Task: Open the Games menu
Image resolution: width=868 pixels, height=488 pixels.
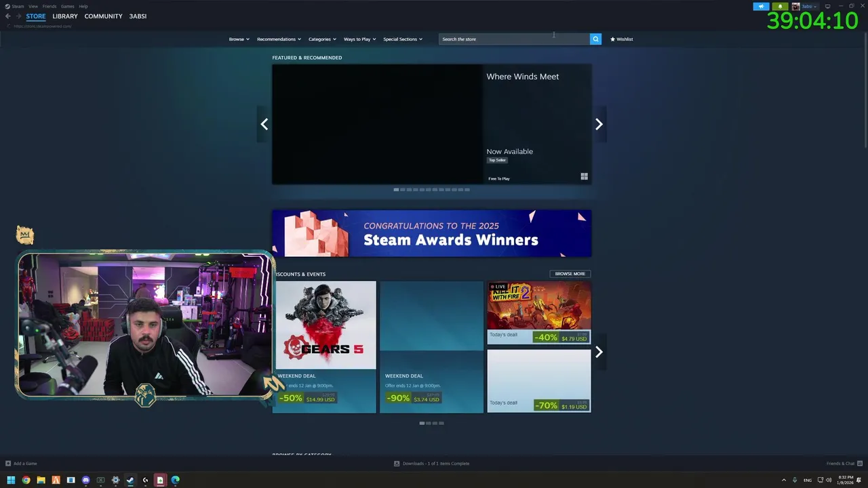Action: (x=67, y=6)
